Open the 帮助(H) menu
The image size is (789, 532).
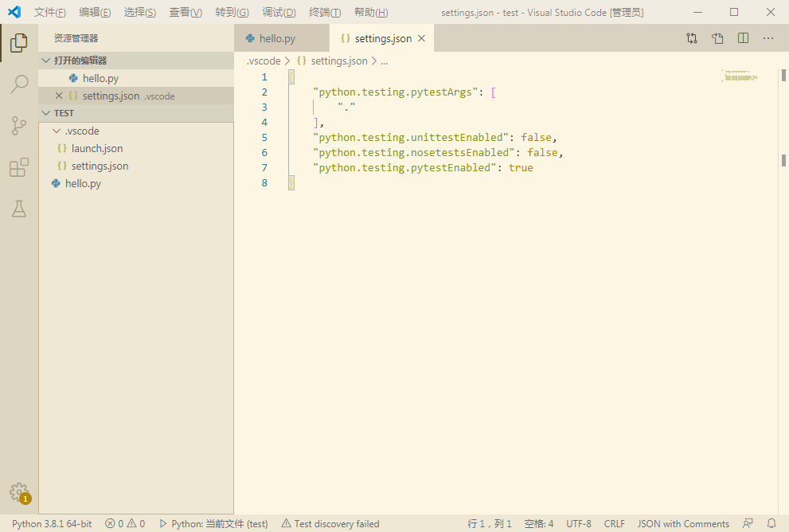click(371, 12)
